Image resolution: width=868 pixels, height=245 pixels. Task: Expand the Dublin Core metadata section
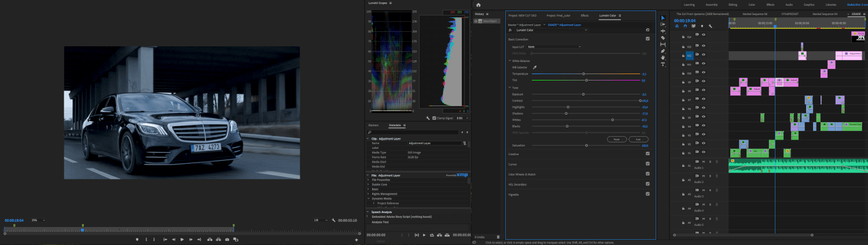tap(368, 184)
